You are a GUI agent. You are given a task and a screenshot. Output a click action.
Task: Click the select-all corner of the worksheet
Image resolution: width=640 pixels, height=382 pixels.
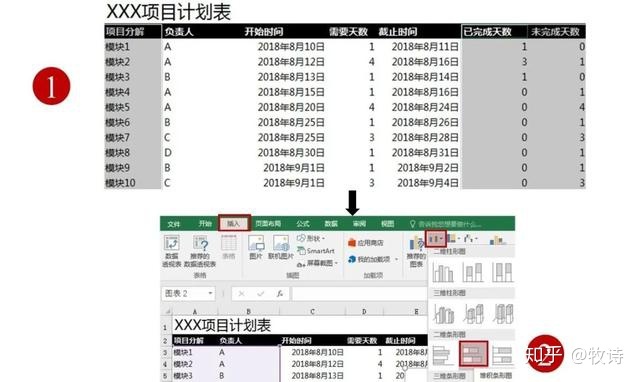click(x=167, y=311)
